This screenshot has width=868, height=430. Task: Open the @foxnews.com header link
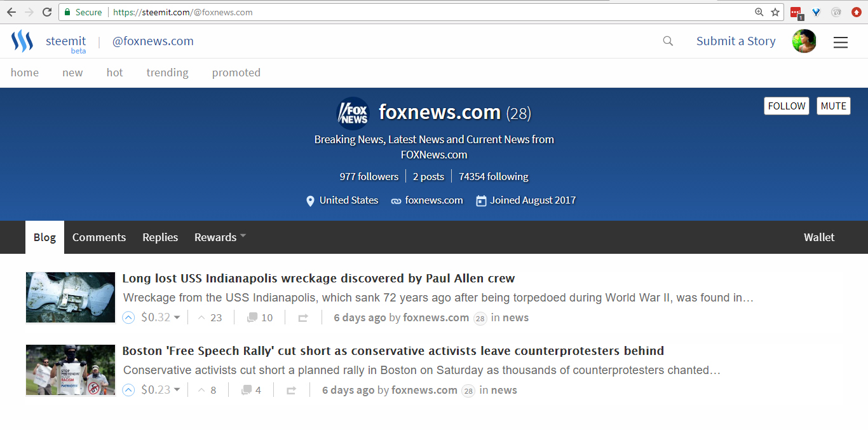153,41
